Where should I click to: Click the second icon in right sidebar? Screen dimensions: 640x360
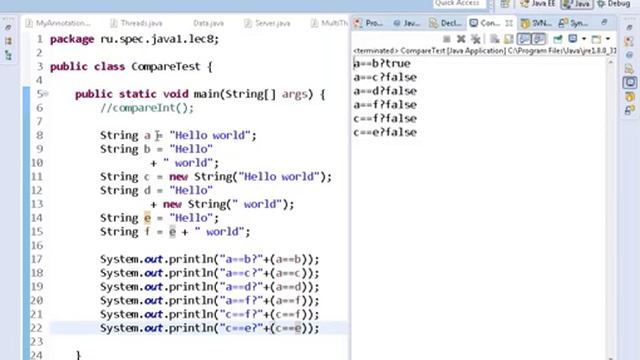pos(629,41)
